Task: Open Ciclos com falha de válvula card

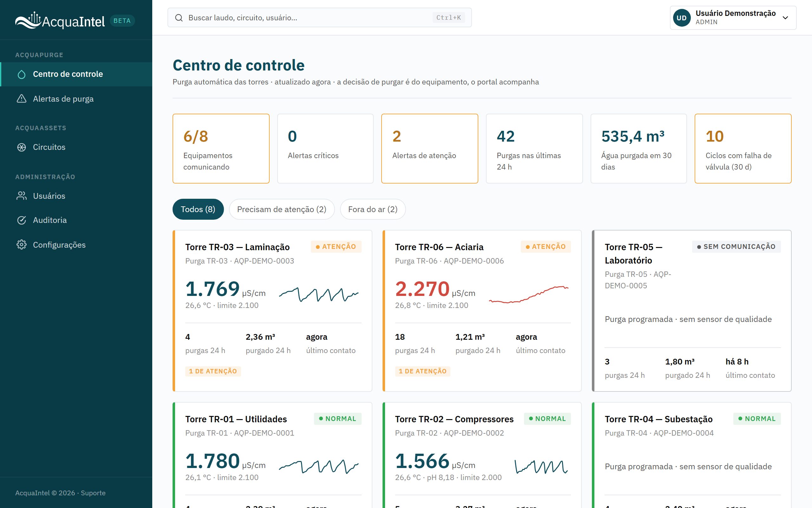Action: point(743,149)
